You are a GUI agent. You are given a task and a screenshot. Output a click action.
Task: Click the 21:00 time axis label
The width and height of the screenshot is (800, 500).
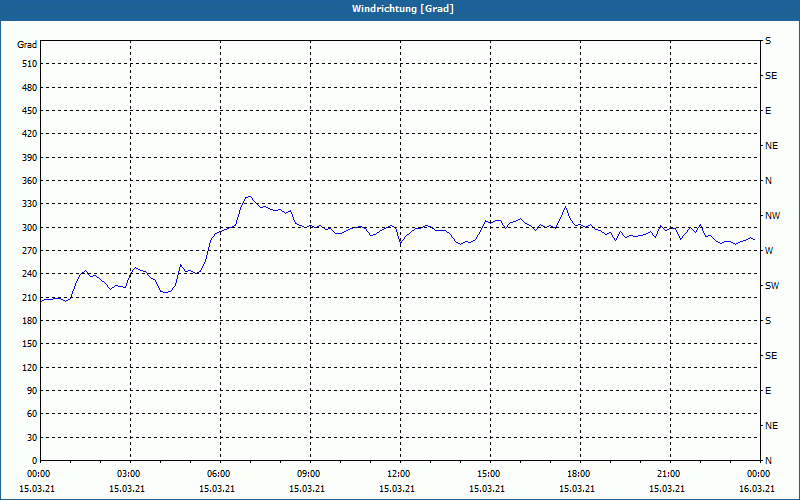pos(668,473)
